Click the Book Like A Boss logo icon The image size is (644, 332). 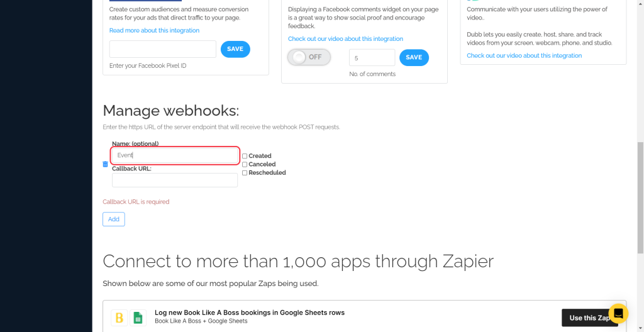pyautogui.click(x=119, y=318)
